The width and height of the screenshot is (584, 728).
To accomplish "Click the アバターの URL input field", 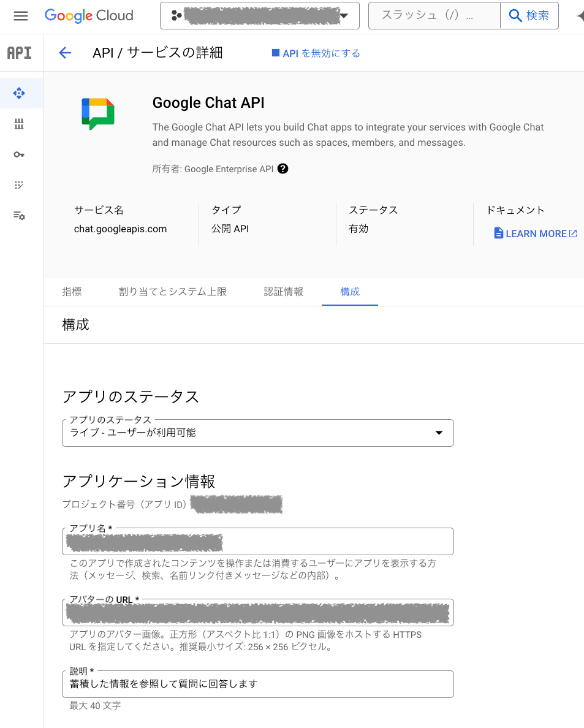I will pyautogui.click(x=257, y=612).
